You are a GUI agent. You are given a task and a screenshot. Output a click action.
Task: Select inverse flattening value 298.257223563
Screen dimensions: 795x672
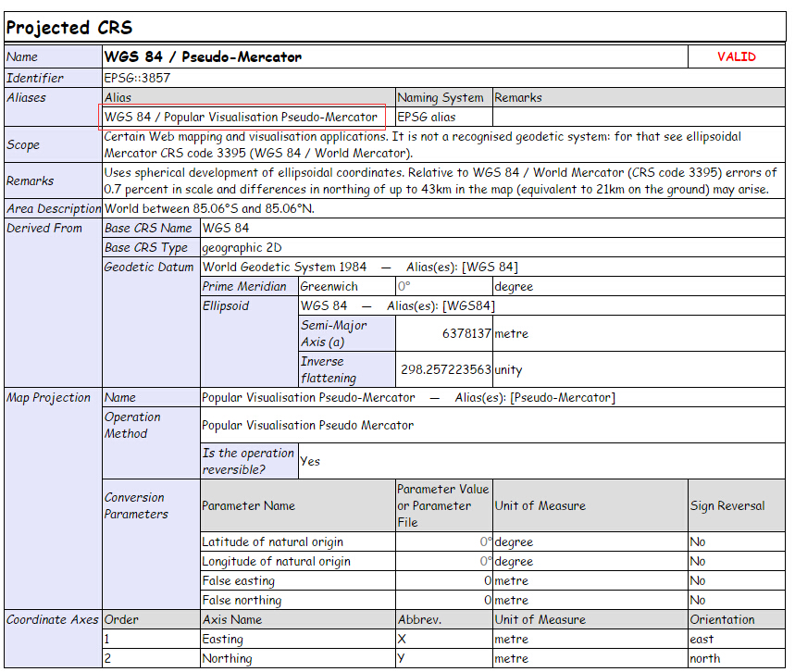tap(446, 369)
